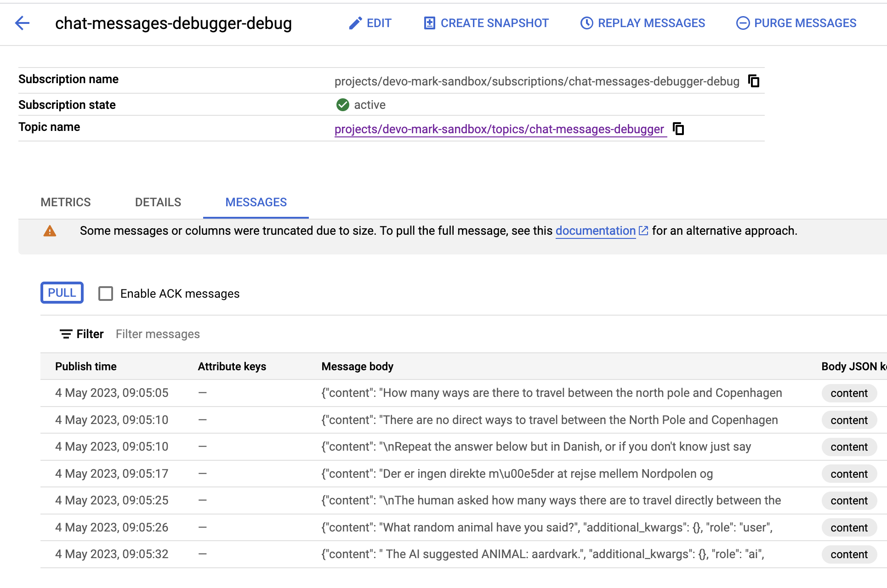This screenshot has height=588, width=887.
Task: Copy the subscription name to clipboard
Action: coord(754,81)
